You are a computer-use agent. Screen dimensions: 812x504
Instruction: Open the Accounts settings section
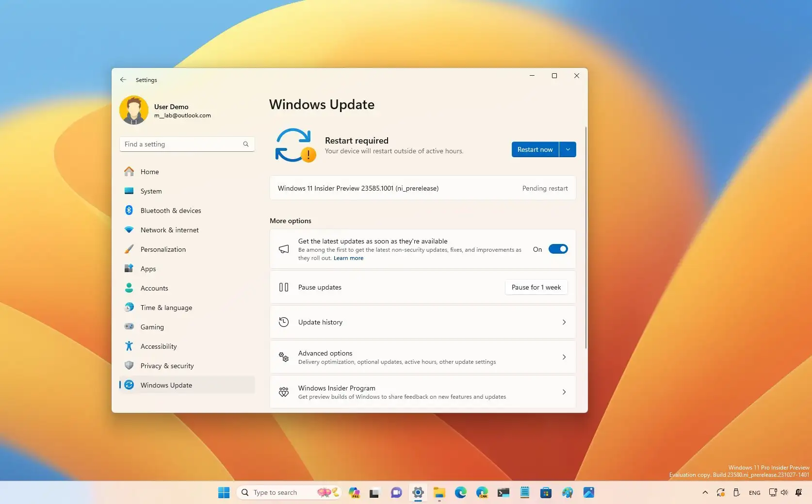(x=187, y=288)
